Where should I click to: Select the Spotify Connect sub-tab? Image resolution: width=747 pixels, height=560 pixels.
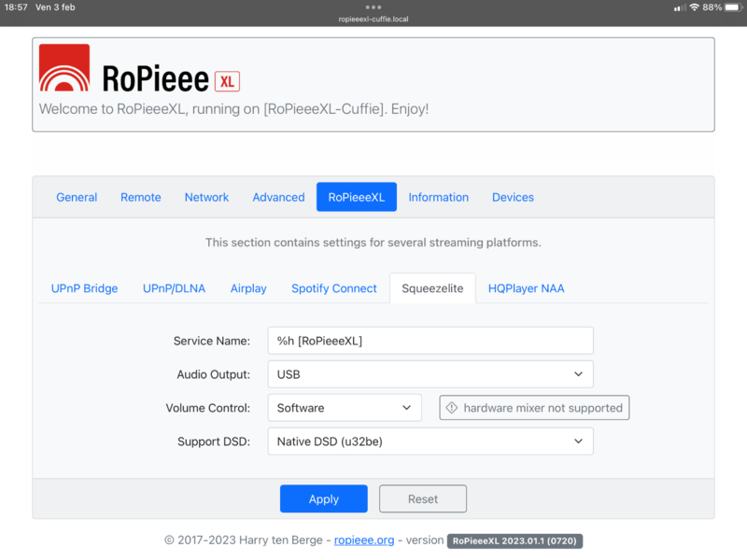[x=333, y=288]
